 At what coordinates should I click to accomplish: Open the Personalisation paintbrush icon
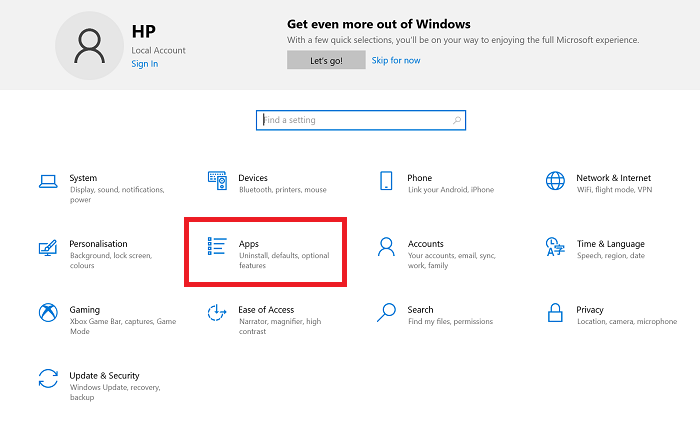point(48,248)
